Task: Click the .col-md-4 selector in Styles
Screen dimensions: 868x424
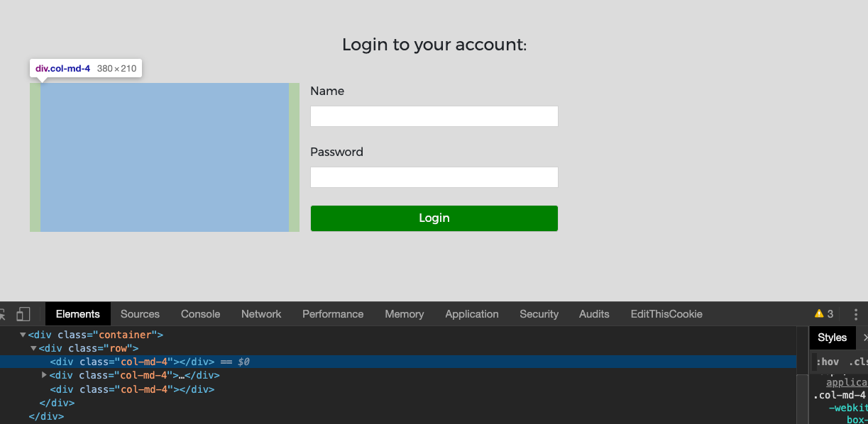Action: pos(840,395)
